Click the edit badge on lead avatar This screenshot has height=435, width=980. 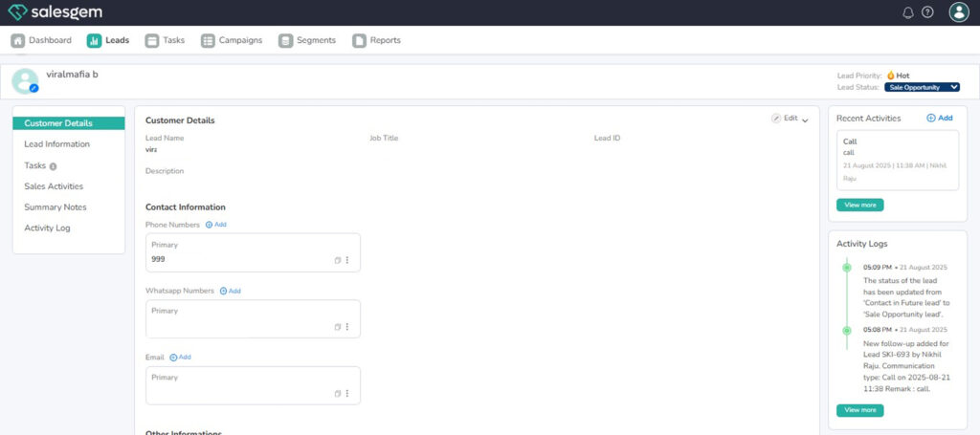tap(33, 88)
